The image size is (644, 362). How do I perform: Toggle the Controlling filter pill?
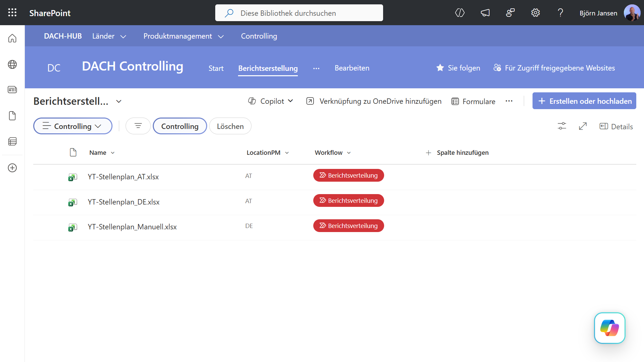tap(180, 126)
